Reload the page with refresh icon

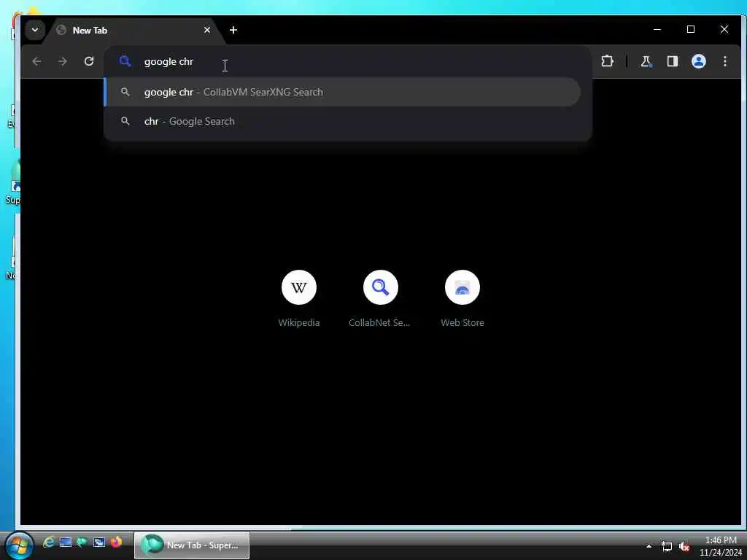tap(88, 61)
